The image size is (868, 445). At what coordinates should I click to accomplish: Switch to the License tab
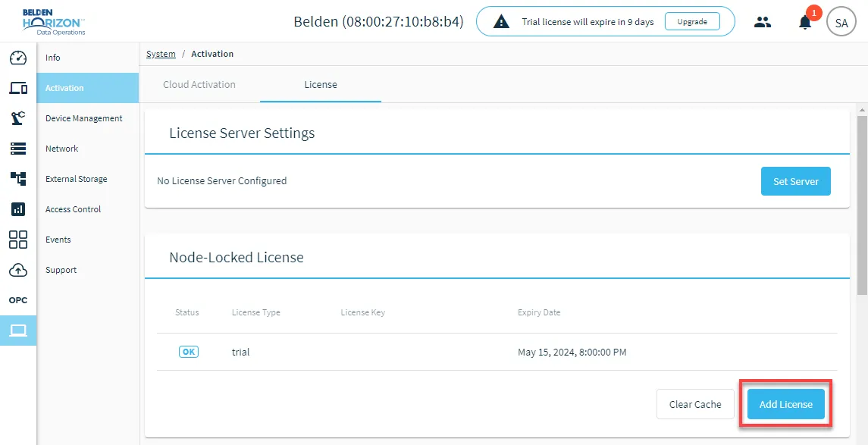pyautogui.click(x=321, y=85)
